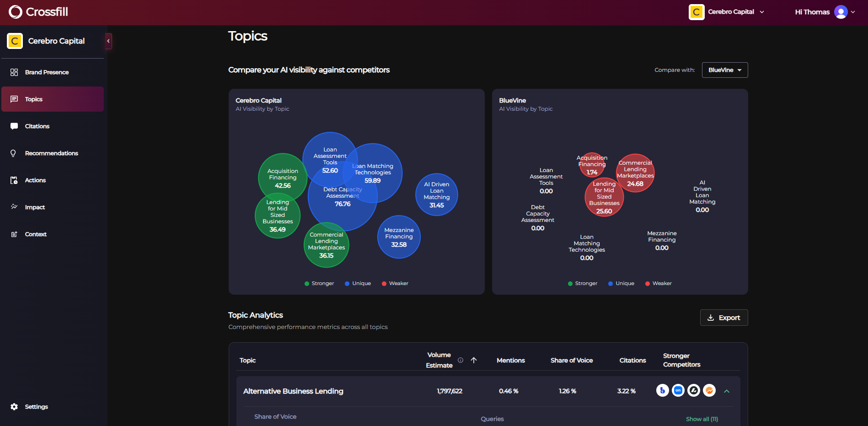The width and height of the screenshot is (868, 426).
Task: Click the orange competitor logo
Action: 709,390
